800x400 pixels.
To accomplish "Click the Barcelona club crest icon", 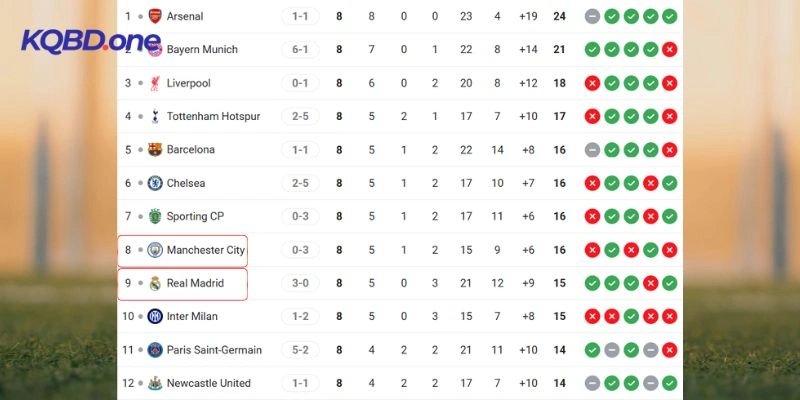I will (154, 150).
